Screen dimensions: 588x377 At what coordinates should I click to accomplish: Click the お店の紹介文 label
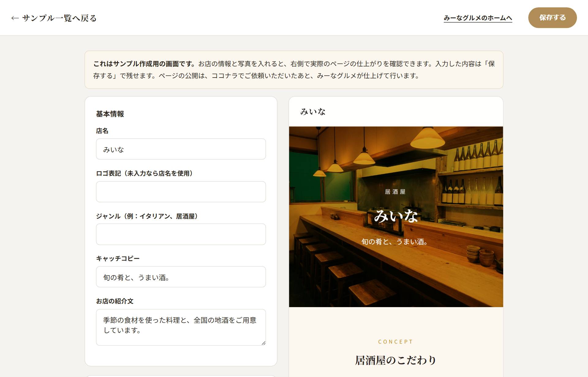point(115,301)
